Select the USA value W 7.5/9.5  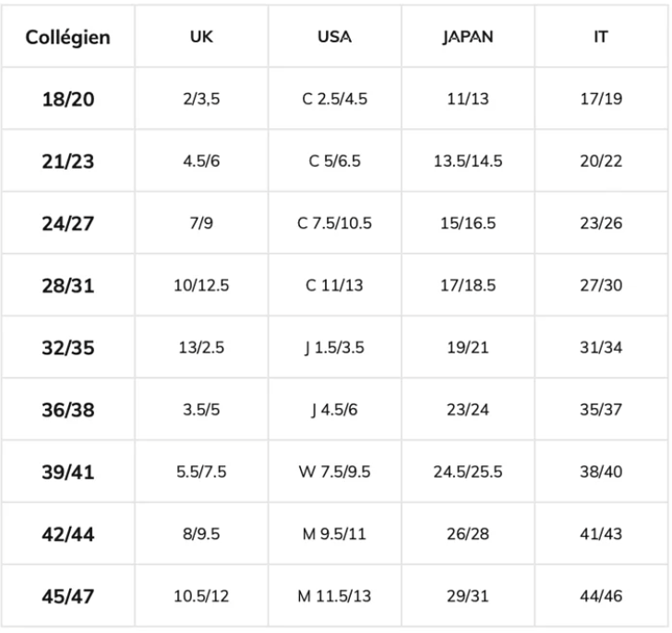pos(334,472)
